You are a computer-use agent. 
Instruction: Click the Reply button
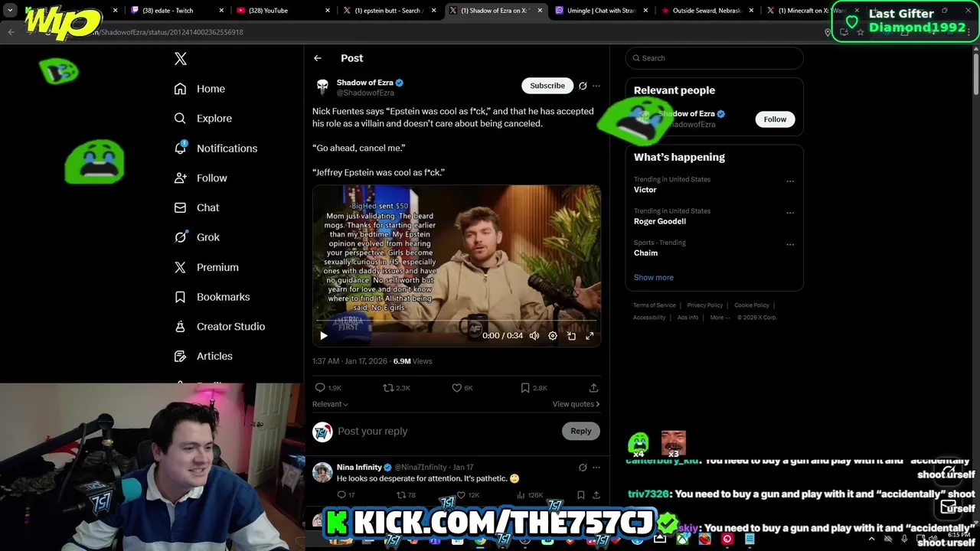coord(581,431)
